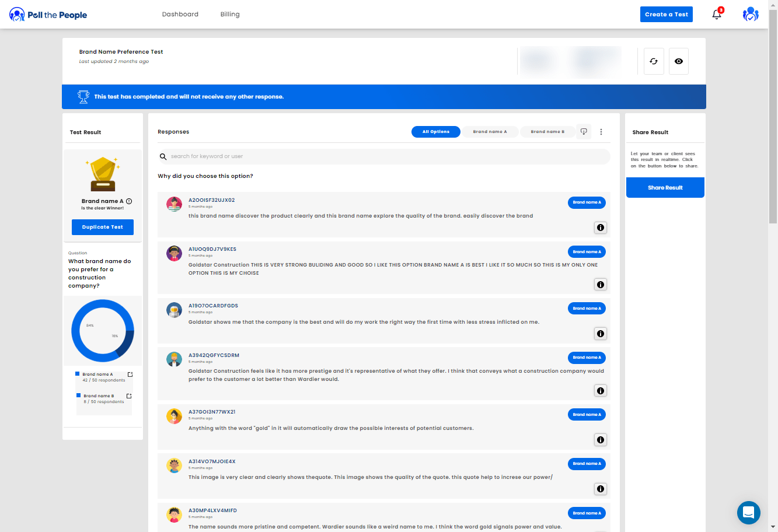Toggle the eye preview icon
This screenshot has height=532, width=778.
(678, 61)
